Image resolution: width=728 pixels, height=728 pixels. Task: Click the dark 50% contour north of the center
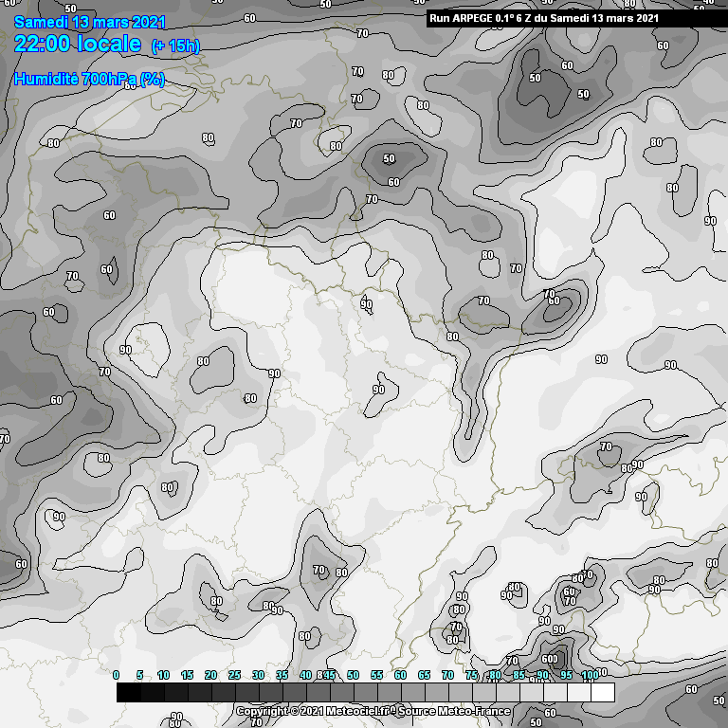click(390, 158)
